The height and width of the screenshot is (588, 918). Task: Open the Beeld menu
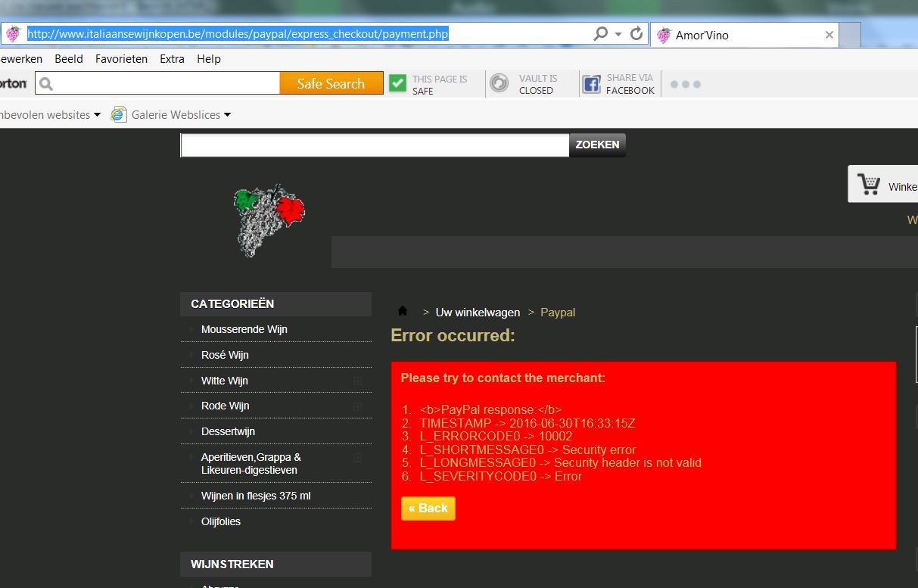69,59
